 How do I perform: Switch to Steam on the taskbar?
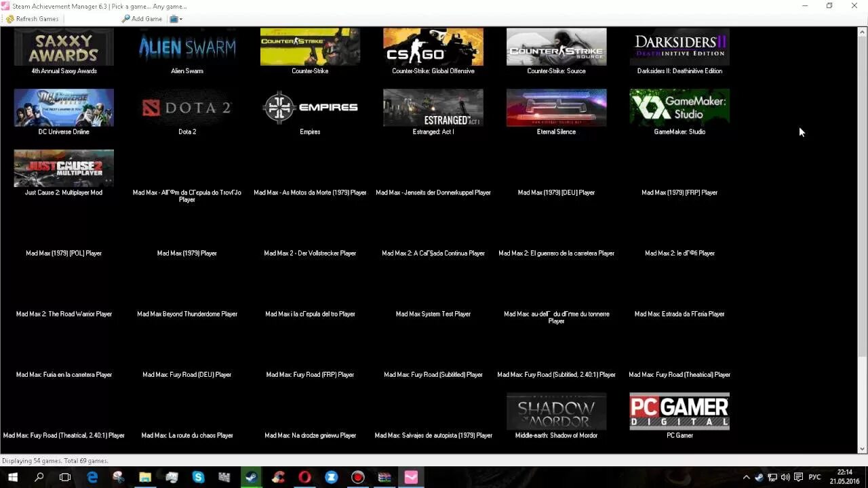[x=251, y=477]
